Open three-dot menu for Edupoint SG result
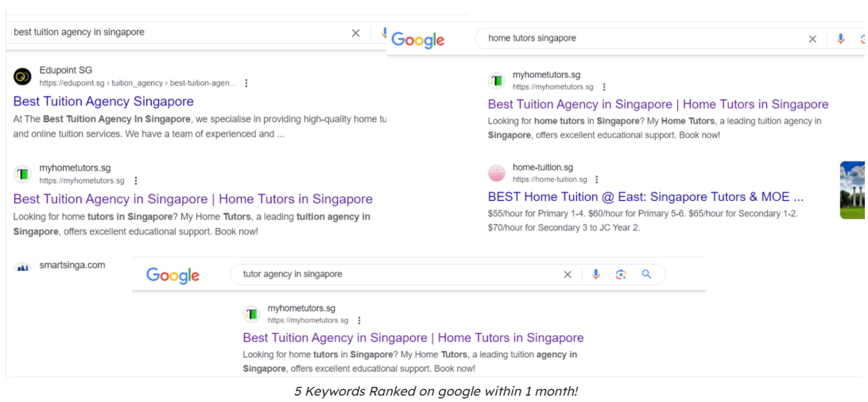The width and height of the screenshot is (868, 402). [246, 83]
